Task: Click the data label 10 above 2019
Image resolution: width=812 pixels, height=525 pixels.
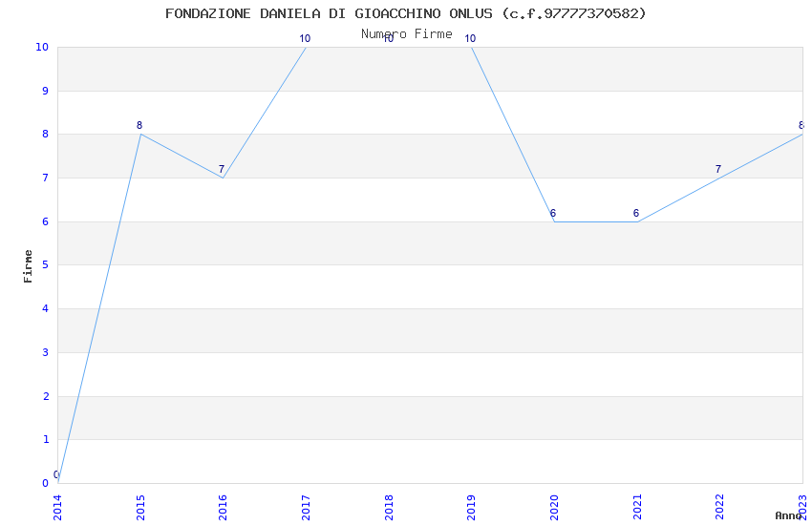Action: point(470,38)
